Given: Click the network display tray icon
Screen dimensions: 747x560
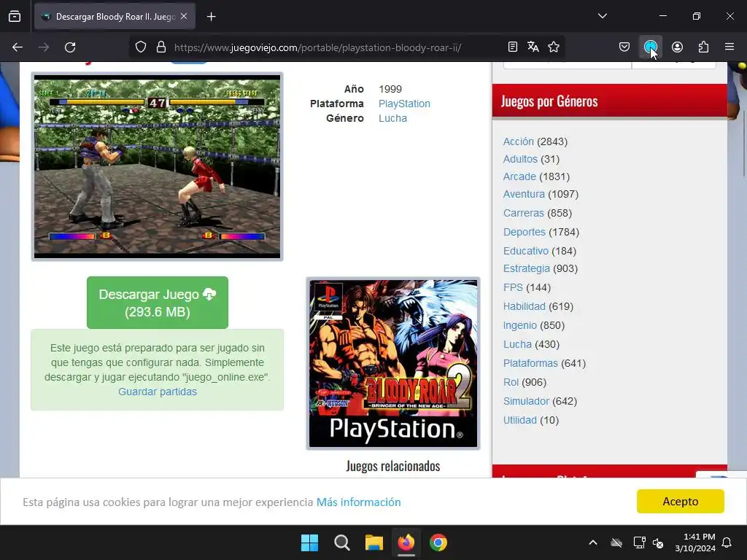Looking at the screenshot, I should click(x=639, y=542).
